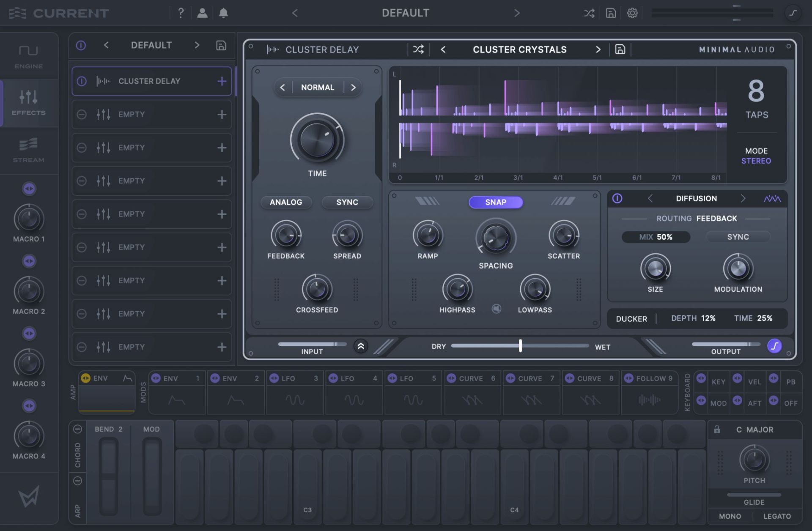Save the CLUSTER CRYSTALS preset

click(620, 49)
